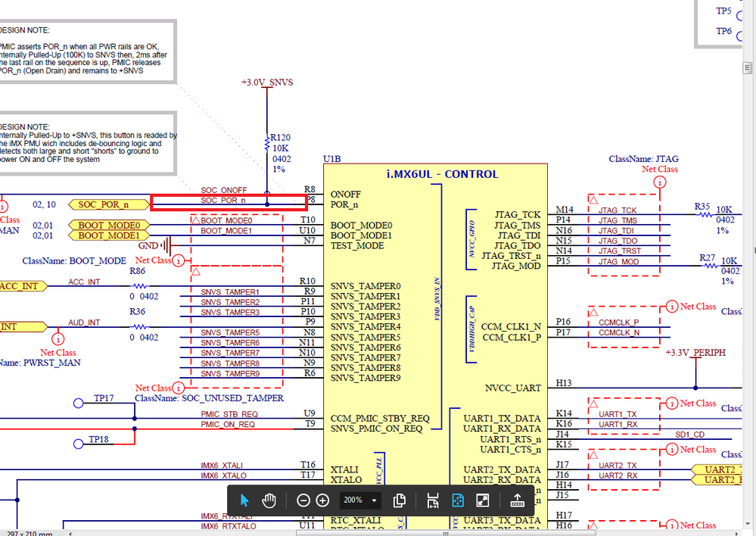Zoom in with the plus button
Viewport: 756px width, 536px height.
tap(322, 500)
